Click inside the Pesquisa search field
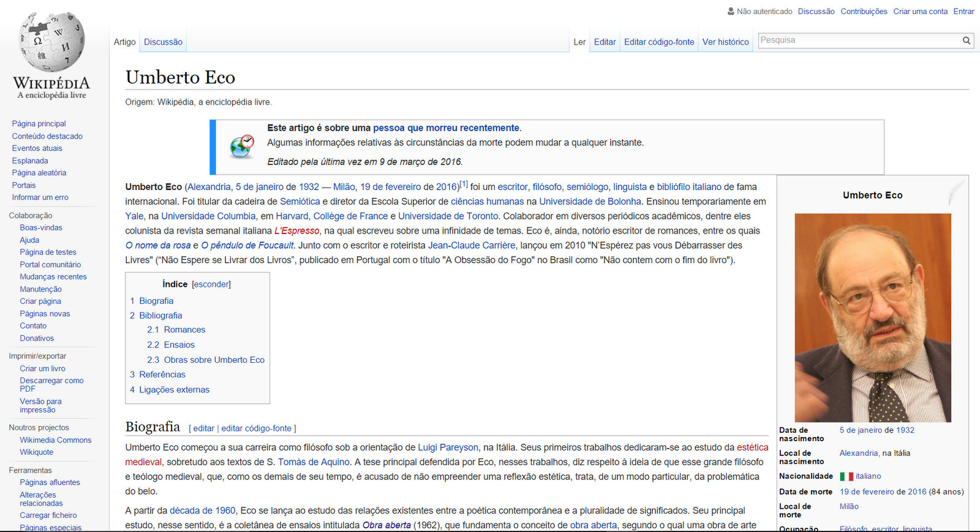The height and width of the screenshot is (532, 980). pos(858,40)
